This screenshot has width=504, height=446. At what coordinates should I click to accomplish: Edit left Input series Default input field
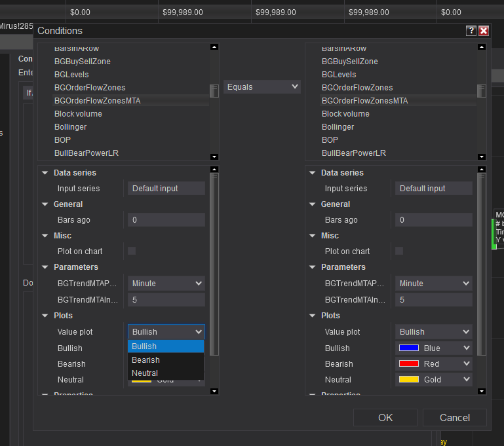166,189
